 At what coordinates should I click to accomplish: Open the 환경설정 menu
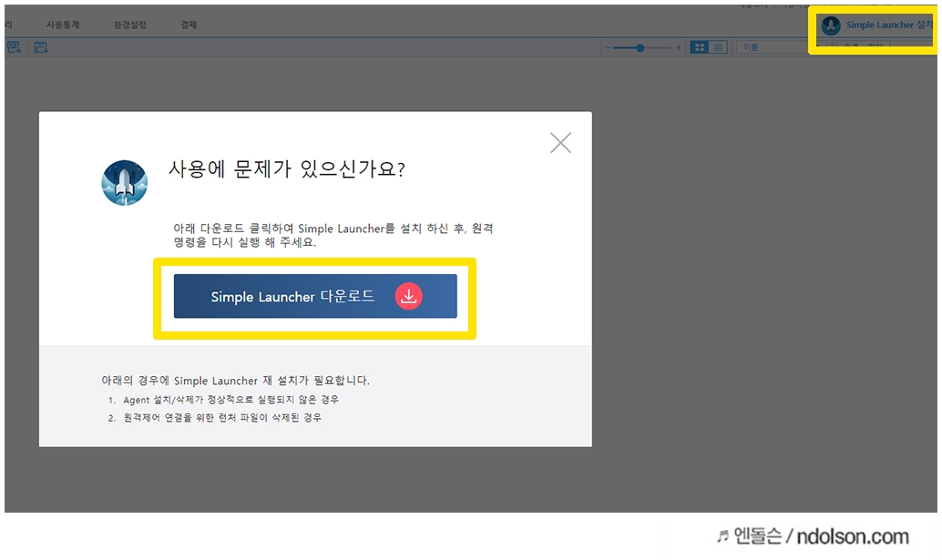(x=129, y=25)
